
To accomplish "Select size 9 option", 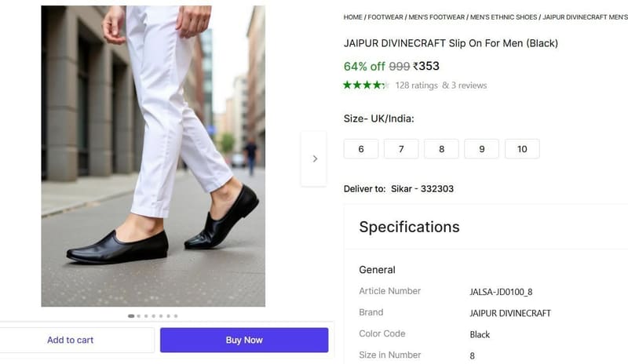I will pos(482,149).
